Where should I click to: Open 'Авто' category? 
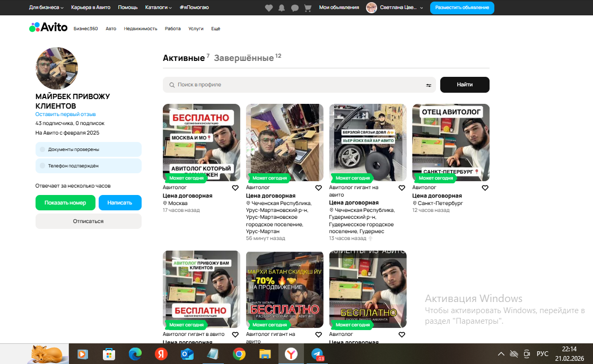[111, 29]
